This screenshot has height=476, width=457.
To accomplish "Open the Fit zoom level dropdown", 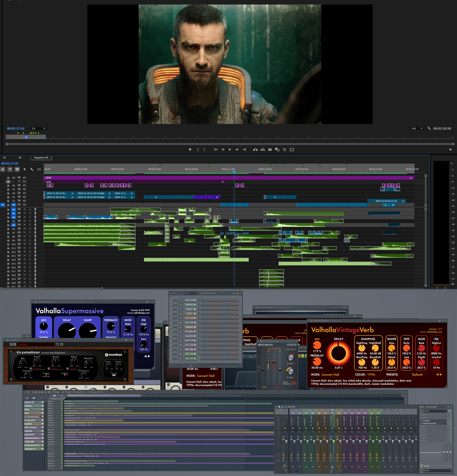I will 39,128.
